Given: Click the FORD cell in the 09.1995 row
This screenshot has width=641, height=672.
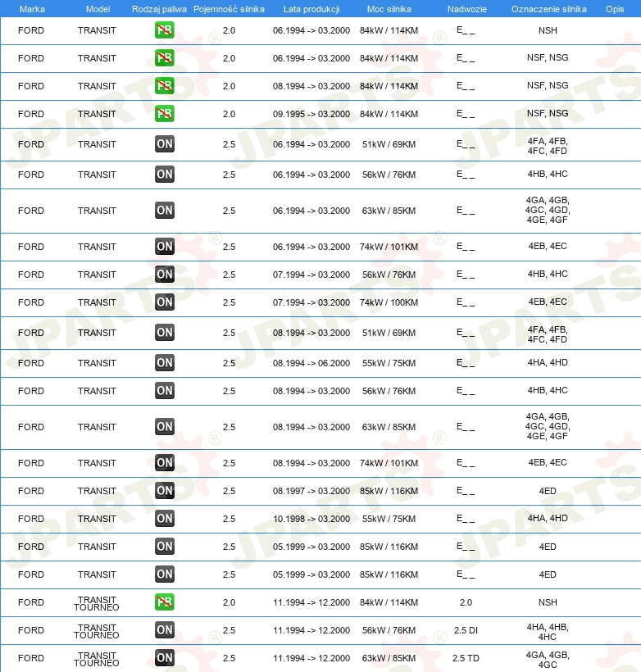Looking at the screenshot, I should (x=31, y=114).
